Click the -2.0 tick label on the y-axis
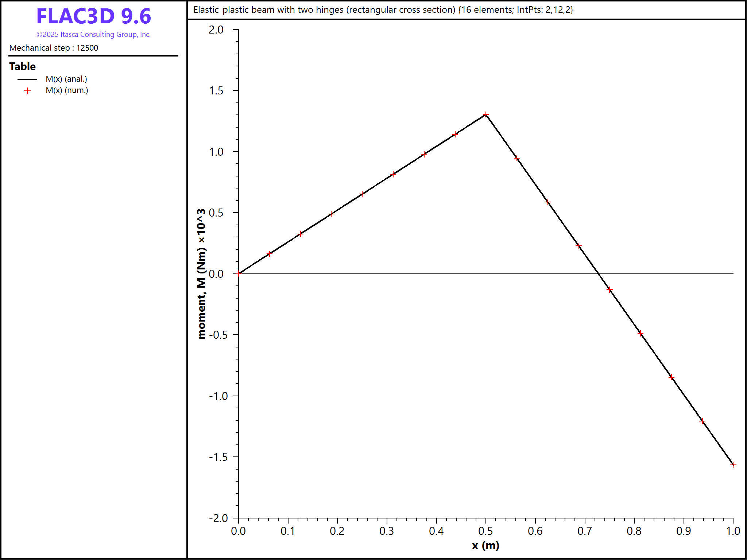Screen dimensions: 747x560 point(218,518)
